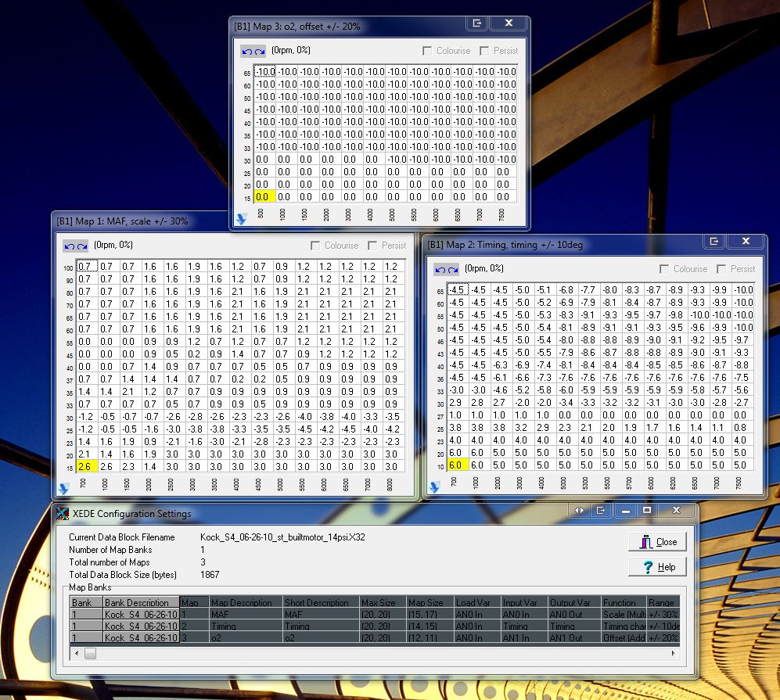The image size is (780, 700).
Task: Redo edit in Map 3 o2 window
Action: [260, 51]
